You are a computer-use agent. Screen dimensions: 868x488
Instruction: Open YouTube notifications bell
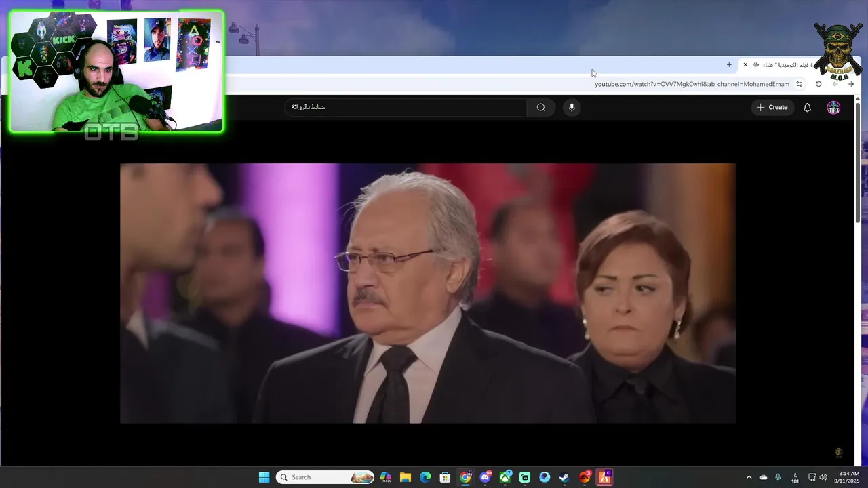(x=807, y=107)
